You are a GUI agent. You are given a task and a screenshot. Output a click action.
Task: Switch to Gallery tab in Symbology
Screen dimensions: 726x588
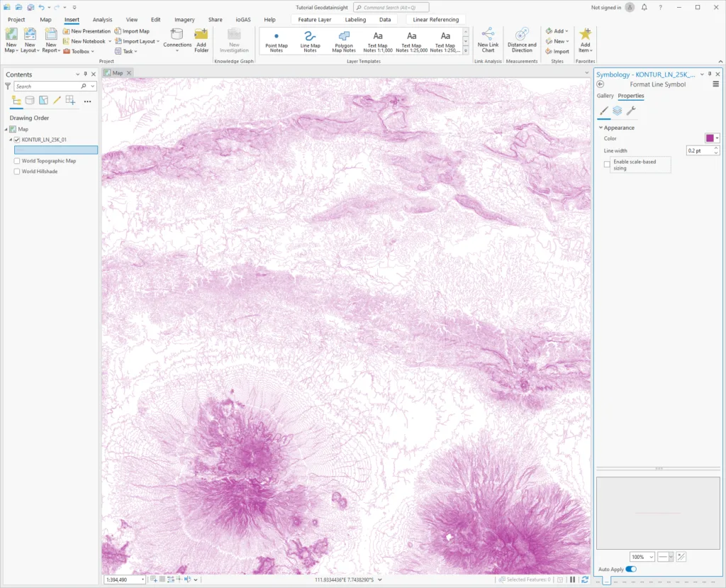605,96
